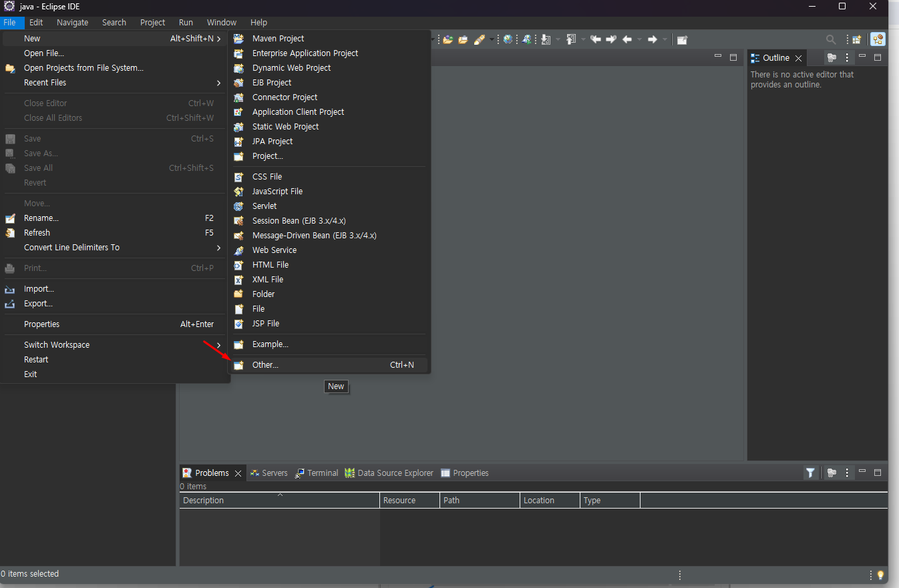Expand the Switch Workspace submenu

[x=115, y=345]
